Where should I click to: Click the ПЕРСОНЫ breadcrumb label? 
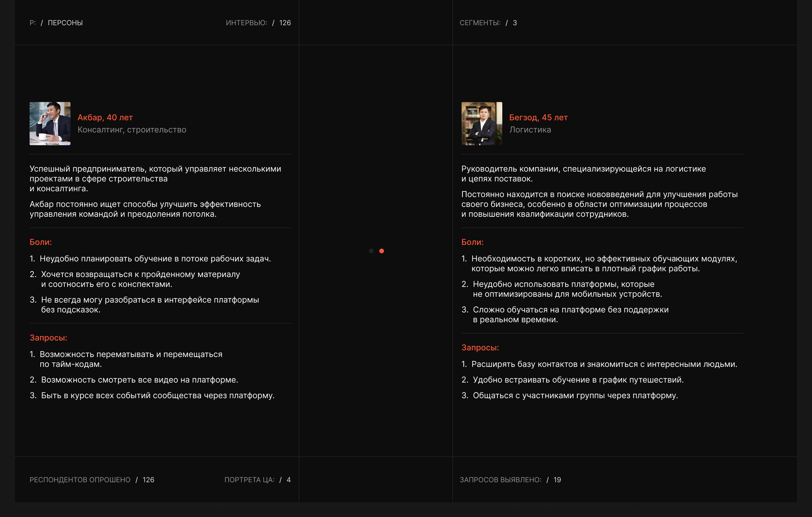tap(65, 23)
